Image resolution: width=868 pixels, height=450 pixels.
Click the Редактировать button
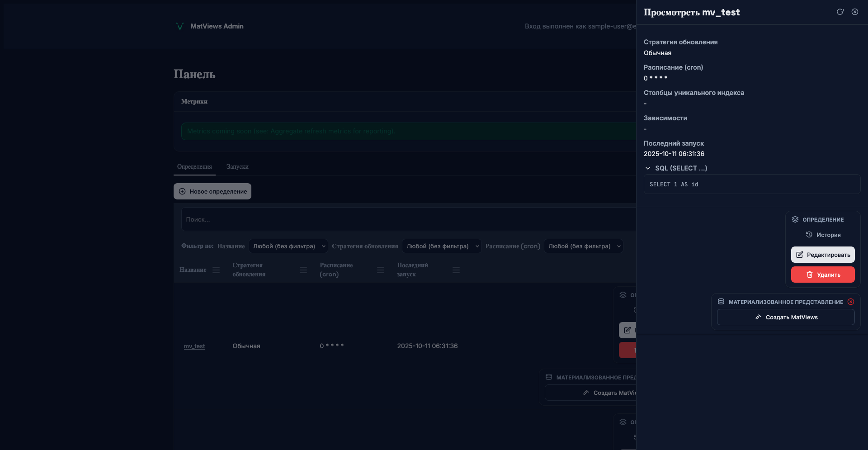tap(823, 255)
